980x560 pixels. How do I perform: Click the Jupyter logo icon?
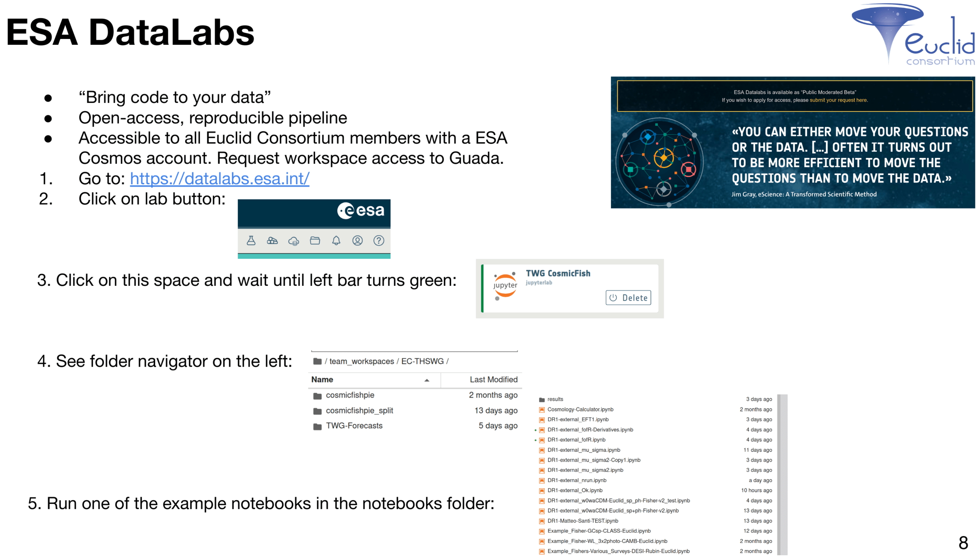coord(505,286)
